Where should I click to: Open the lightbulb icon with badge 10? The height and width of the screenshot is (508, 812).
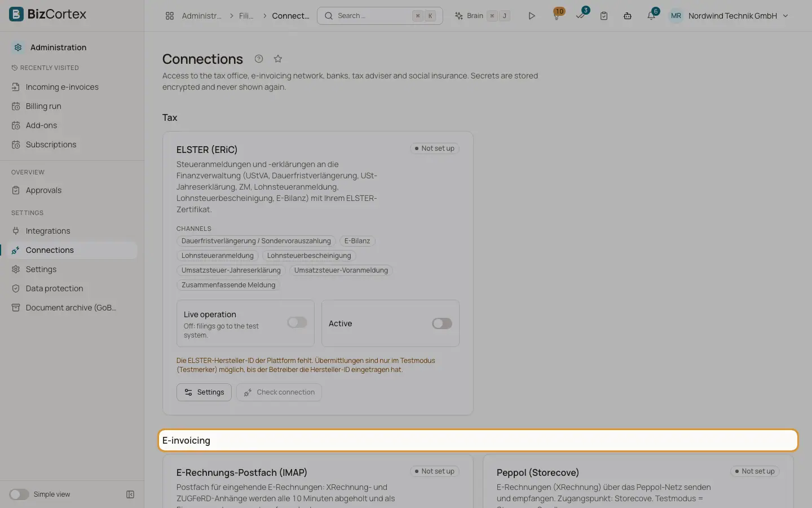tap(557, 16)
